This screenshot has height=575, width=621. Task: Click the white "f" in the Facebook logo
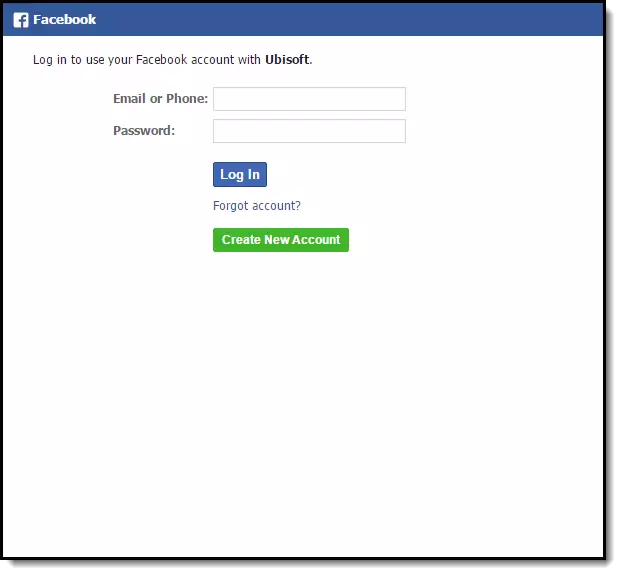click(22, 21)
